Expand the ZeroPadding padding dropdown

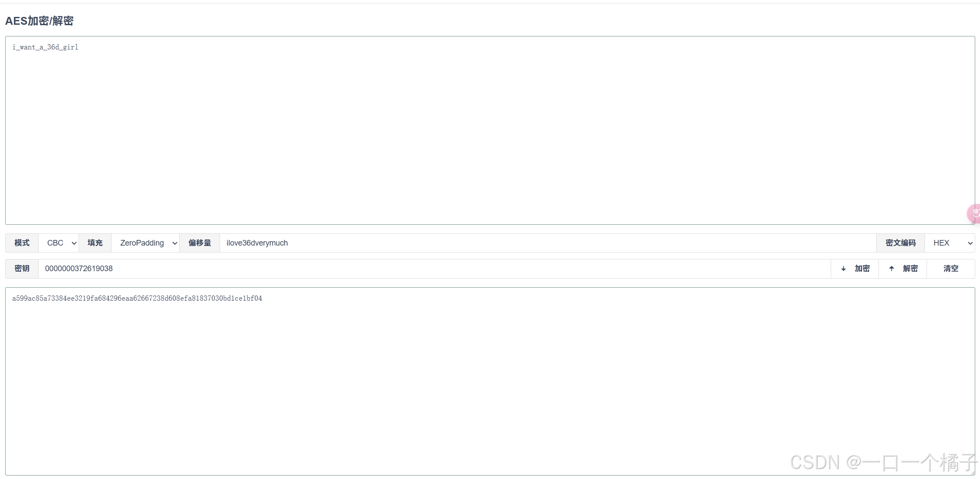[x=145, y=243]
